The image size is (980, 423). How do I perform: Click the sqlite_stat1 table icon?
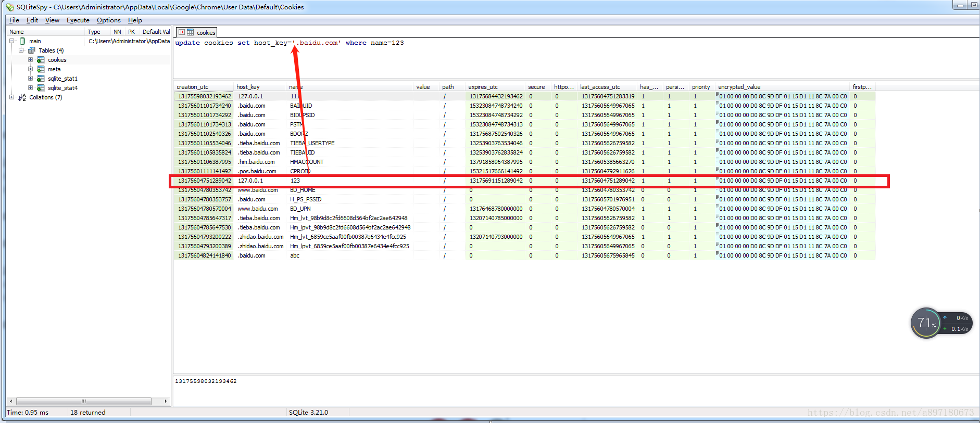[41, 79]
